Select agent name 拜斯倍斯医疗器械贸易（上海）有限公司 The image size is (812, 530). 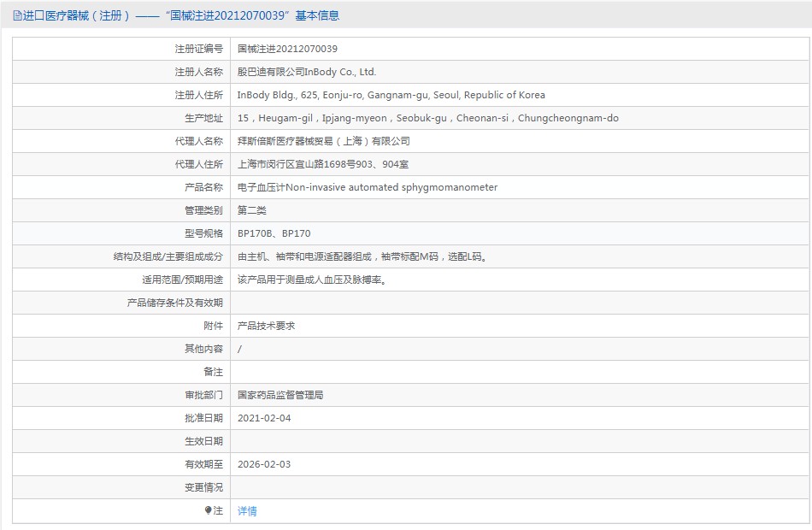pos(324,141)
